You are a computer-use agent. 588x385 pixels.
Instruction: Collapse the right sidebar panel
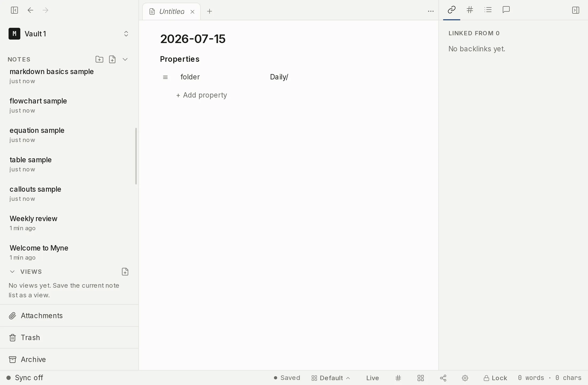tap(576, 10)
